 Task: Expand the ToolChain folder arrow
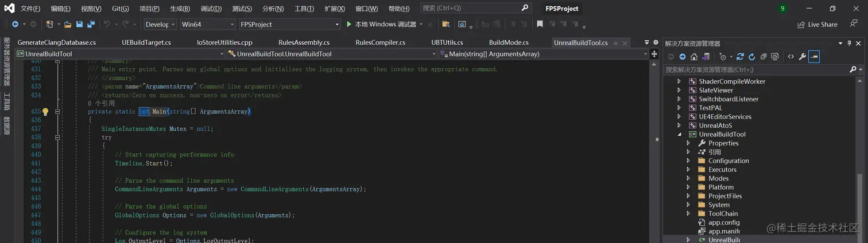[688, 213]
